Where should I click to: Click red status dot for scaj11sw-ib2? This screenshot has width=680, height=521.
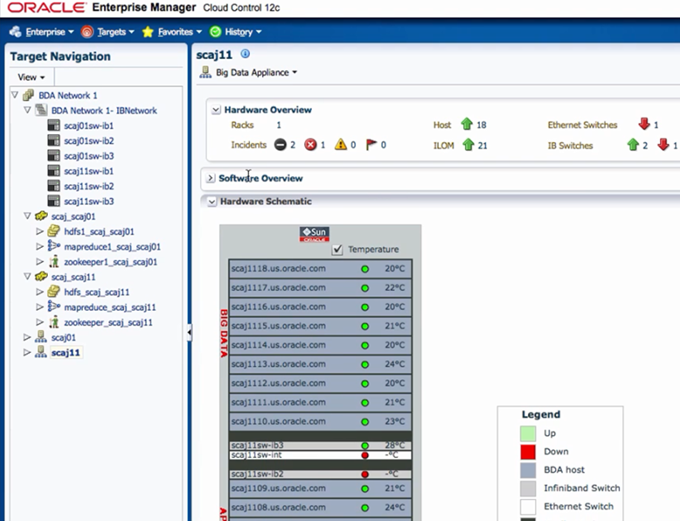point(365,474)
